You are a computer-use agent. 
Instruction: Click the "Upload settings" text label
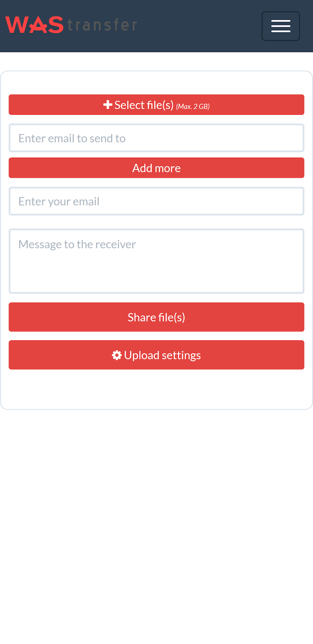pyautogui.click(x=162, y=355)
